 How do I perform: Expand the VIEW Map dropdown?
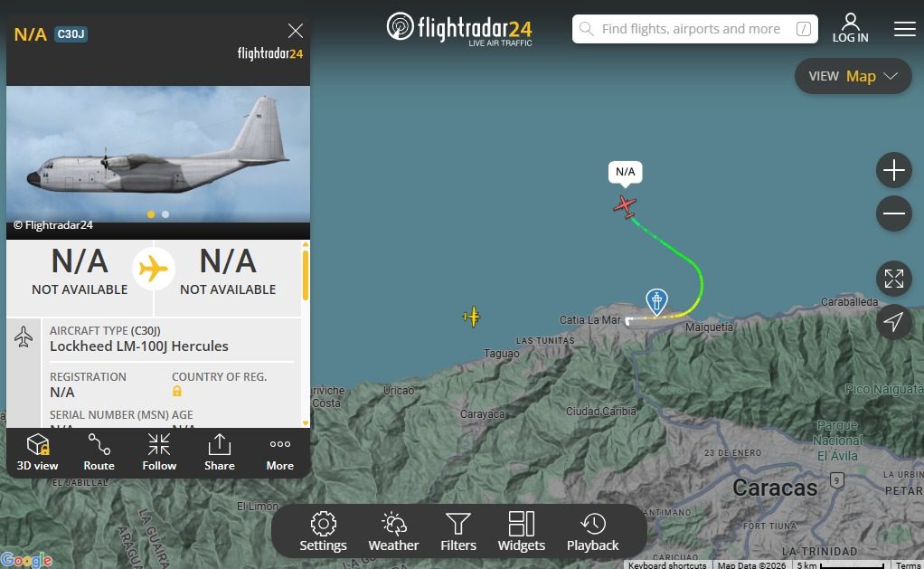853,76
